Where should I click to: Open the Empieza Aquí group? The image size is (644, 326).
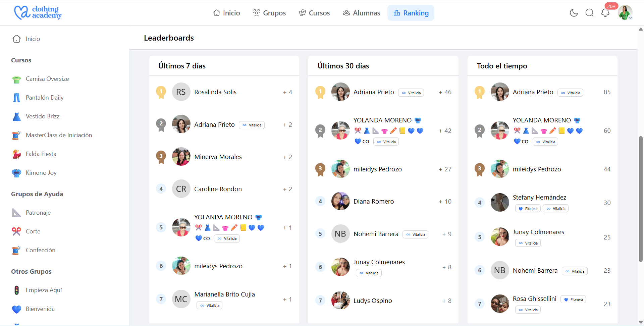pos(44,290)
